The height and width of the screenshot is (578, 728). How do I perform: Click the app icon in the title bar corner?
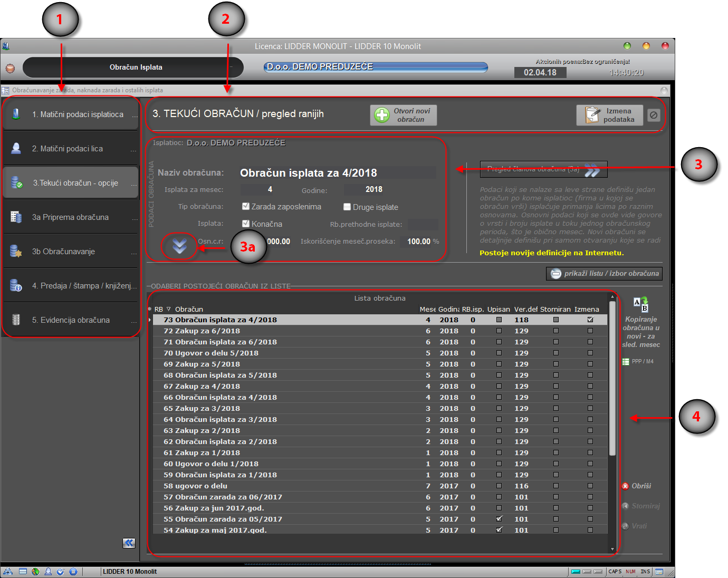pos(6,46)
